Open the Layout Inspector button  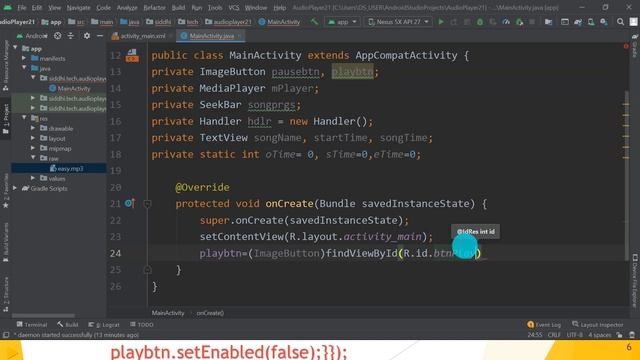tap(598, 325)
